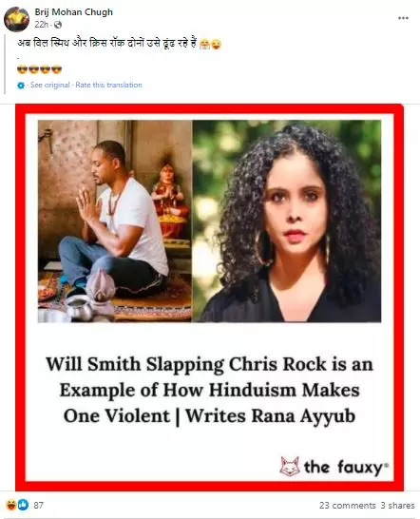The image size is (420, 519).
Task: Open the Brij Mohan Chugh profile name
Action: (x=74, y=12)
